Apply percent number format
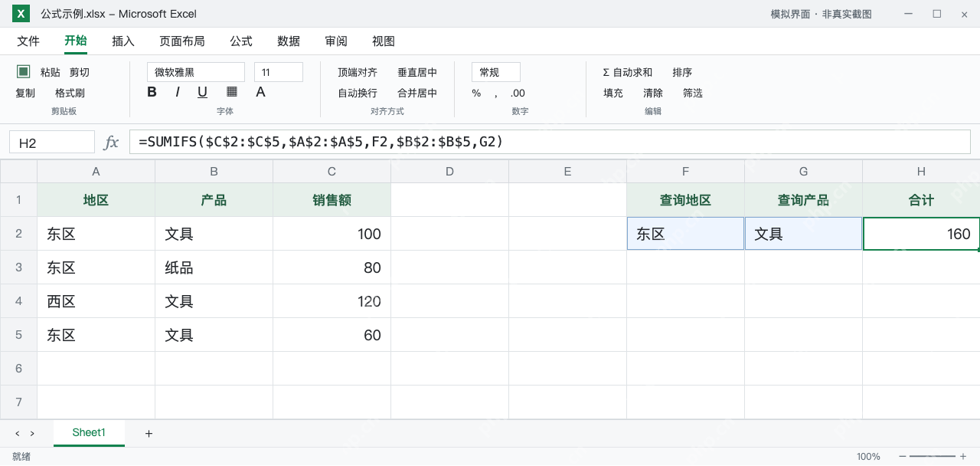The height and width of the screenshot is (466, 980). click(x=476, y=93)
